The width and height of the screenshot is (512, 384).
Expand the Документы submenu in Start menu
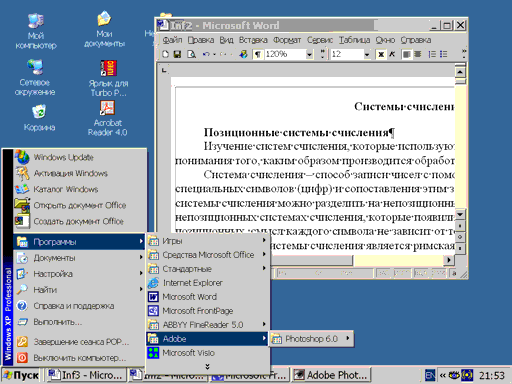click(80, 258)
